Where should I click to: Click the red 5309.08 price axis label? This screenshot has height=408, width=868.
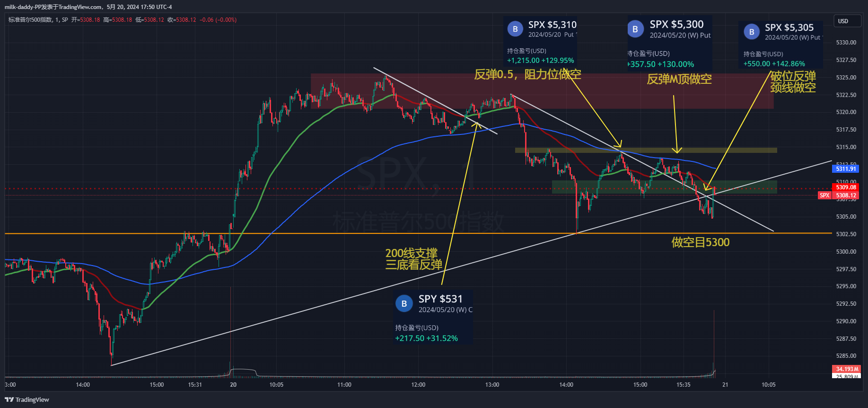[x=846, y=187]
